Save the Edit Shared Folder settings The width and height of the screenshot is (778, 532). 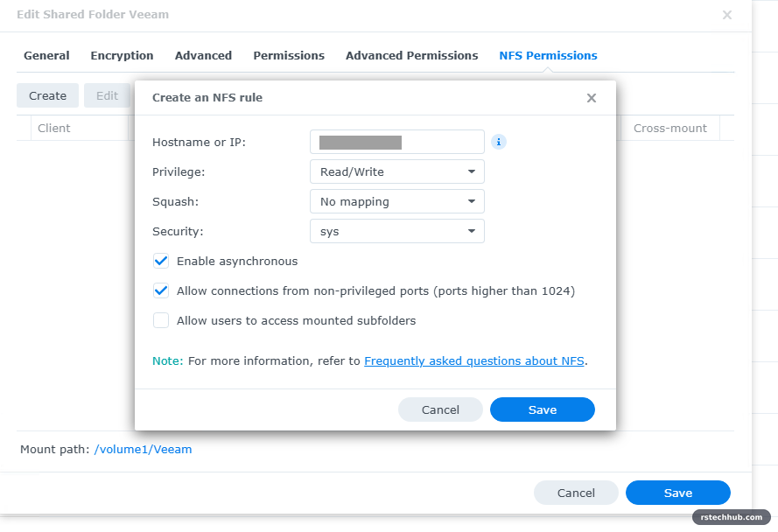pos(678,493)
